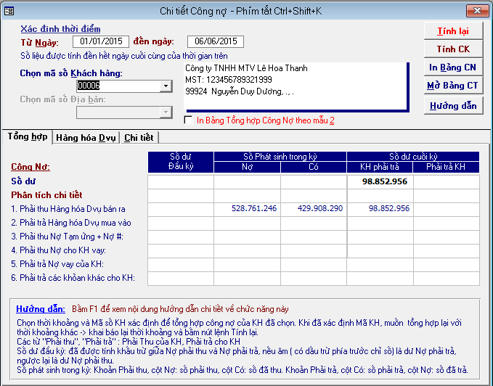Click row 5. Phải trả Nợ vay của KH
The height and width of the screenshot is (386, 493).
tap(57, 264)
